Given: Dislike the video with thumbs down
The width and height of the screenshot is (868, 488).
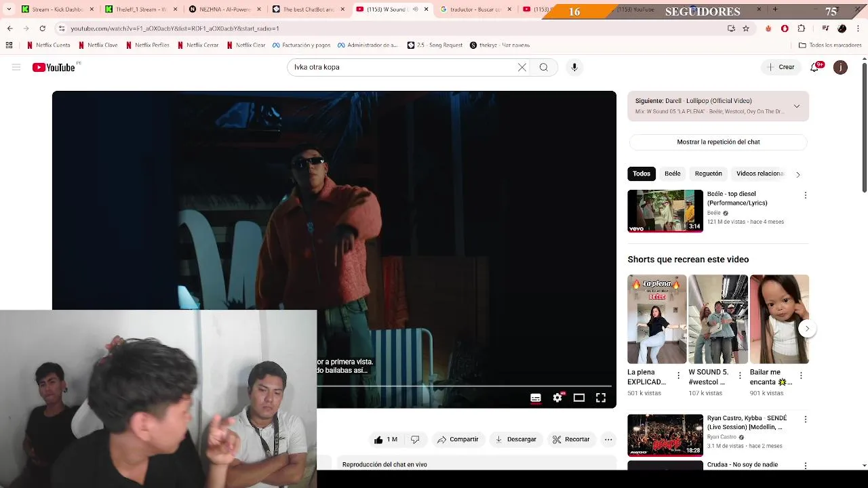Looking at the screenshot, I should tap(415, 439).
